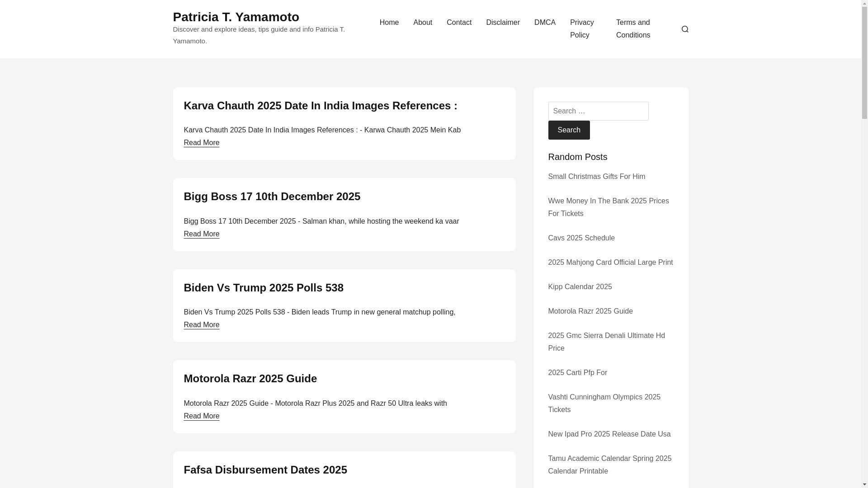Open the Disclaimer page

[503, 23]
